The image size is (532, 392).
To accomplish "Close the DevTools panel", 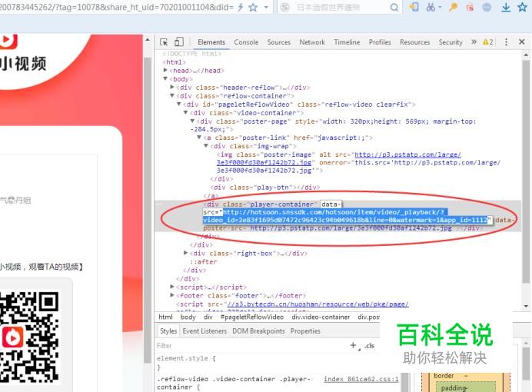I will [522, 42].
